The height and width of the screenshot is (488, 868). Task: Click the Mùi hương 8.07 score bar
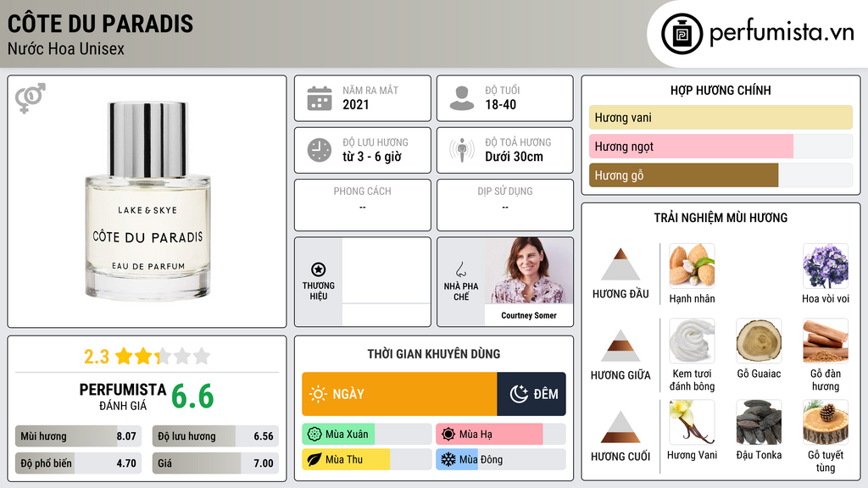tap(79, 436)
